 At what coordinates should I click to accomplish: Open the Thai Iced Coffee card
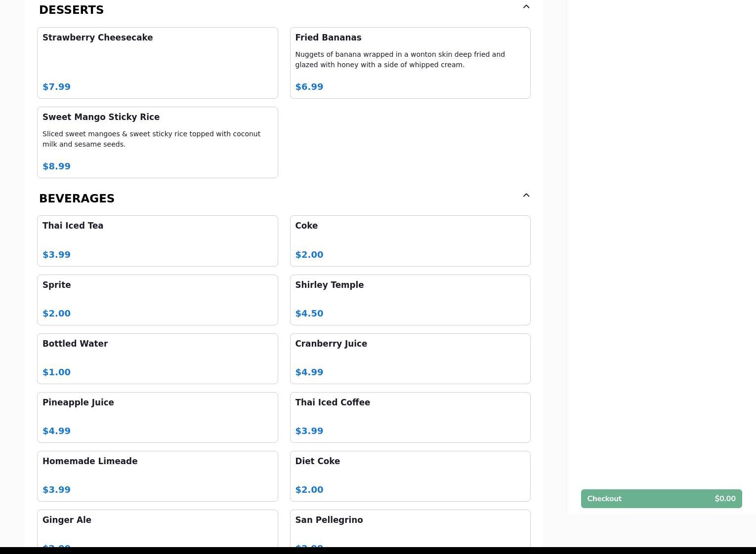pyautogui.click(x=410, y=418)
